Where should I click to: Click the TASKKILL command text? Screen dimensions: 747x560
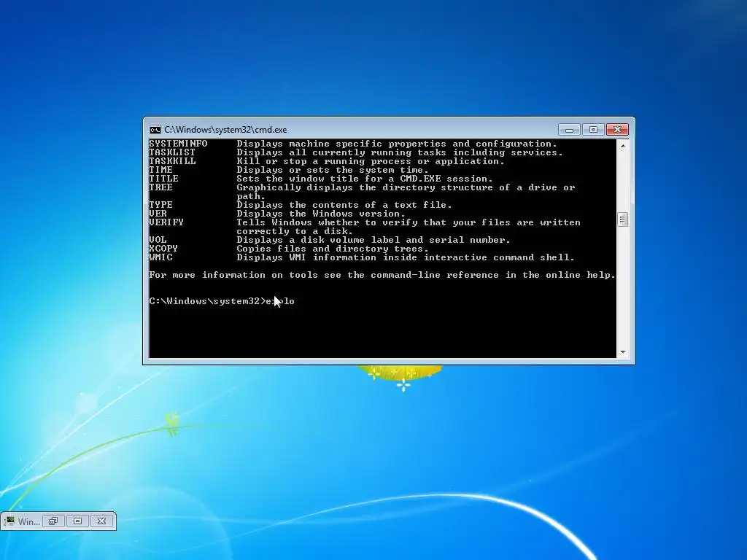(172, 161)
